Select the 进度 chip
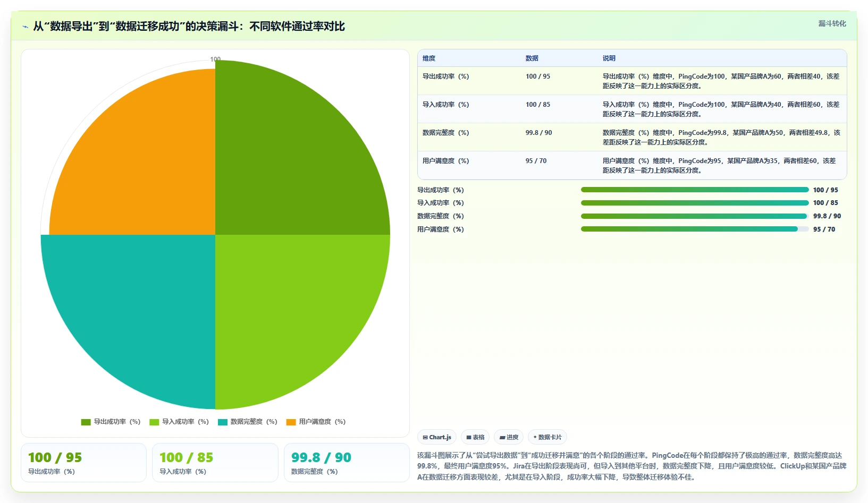 pyautogui.click(x=509, y=437)
